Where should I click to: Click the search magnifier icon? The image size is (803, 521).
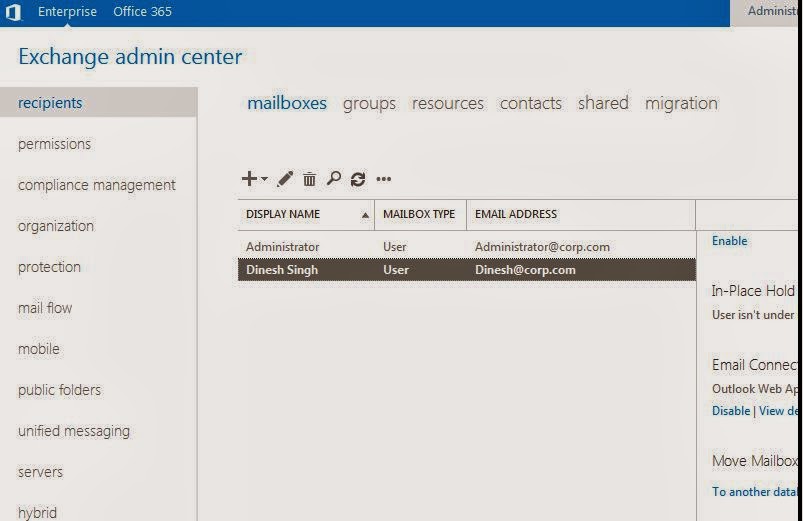334,178
